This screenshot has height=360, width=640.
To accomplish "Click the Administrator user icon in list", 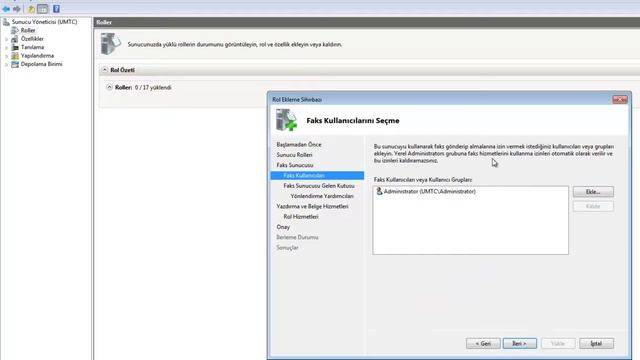I will (x=379, y=191).
